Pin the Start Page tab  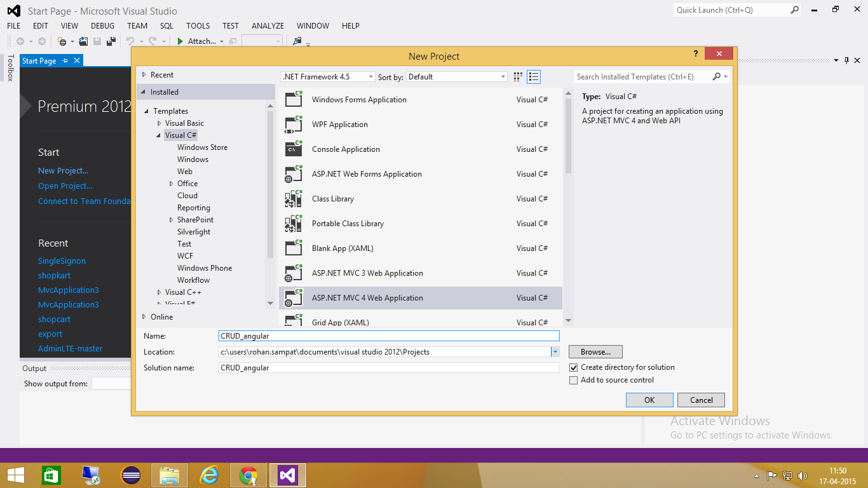click(65, 61)
